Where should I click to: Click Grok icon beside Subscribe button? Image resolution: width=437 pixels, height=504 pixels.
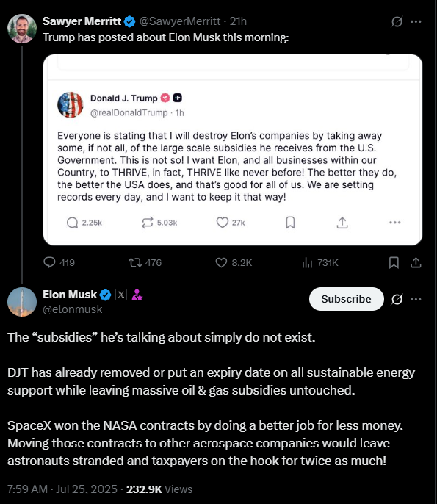(x=397, y=299)
